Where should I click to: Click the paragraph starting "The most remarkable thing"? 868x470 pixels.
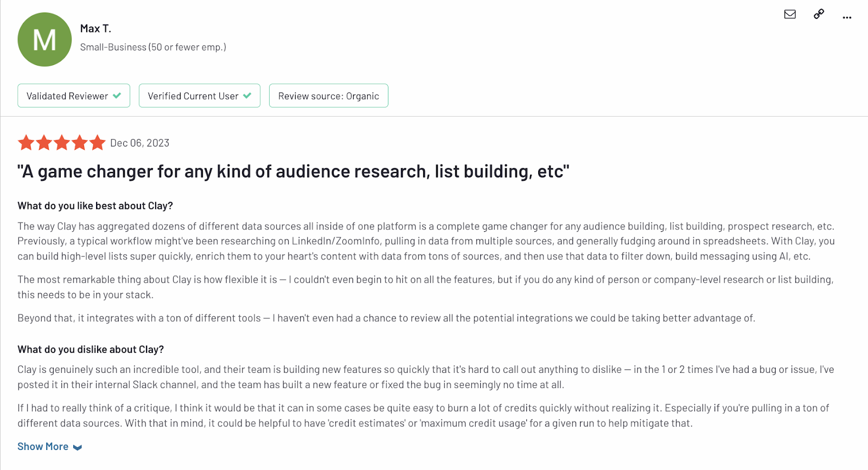pos(426,287)
